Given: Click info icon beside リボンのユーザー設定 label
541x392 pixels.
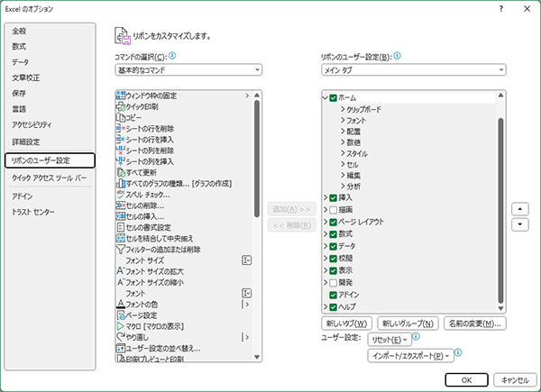Looking at the screenshot, I should [x=397, y=56].
